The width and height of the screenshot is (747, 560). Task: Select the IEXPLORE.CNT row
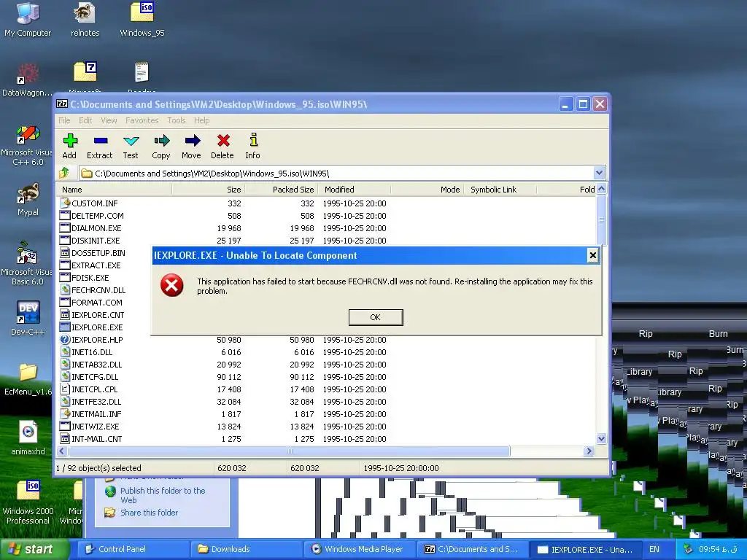(x=92, y=315)
